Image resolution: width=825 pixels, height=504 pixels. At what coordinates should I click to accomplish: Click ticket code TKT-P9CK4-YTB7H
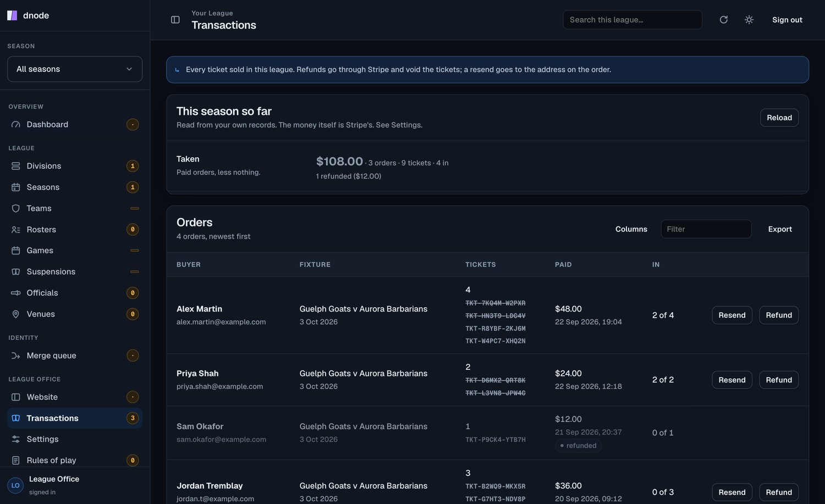pos(496,440)
